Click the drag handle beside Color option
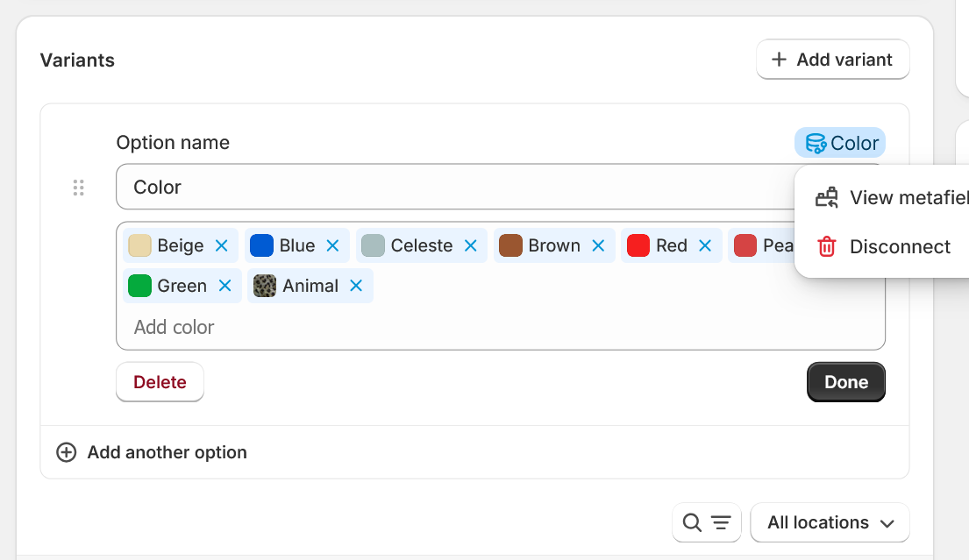 click(x=78, y=188)
